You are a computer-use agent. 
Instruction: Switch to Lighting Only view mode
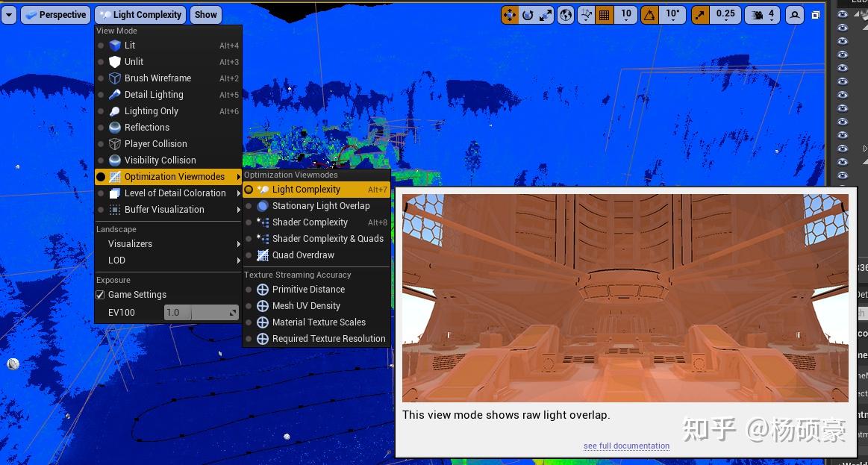tap(168, 110)
